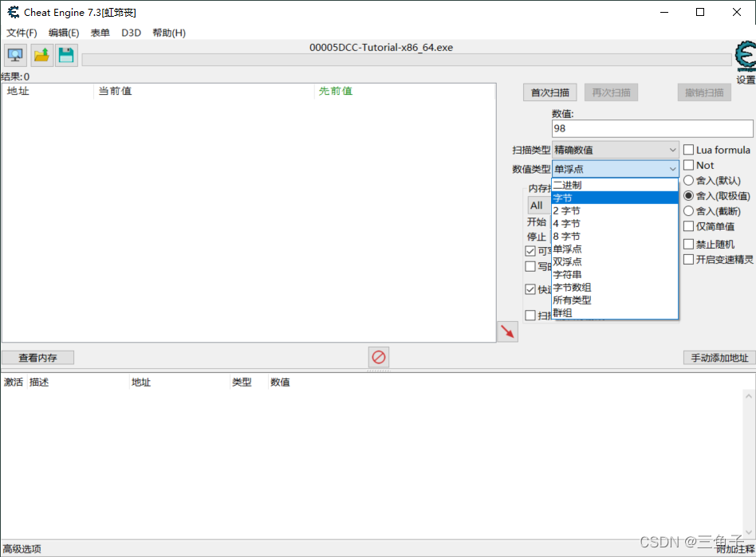Click the red clear list icon
This screenshot has height=557, width=756.
[x=379, y=358]
